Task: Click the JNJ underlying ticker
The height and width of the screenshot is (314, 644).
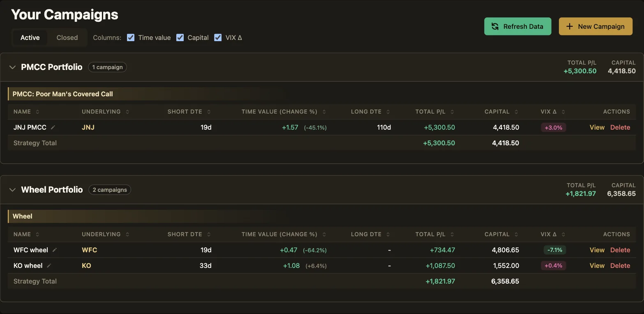Action: [x=88, y=128]
